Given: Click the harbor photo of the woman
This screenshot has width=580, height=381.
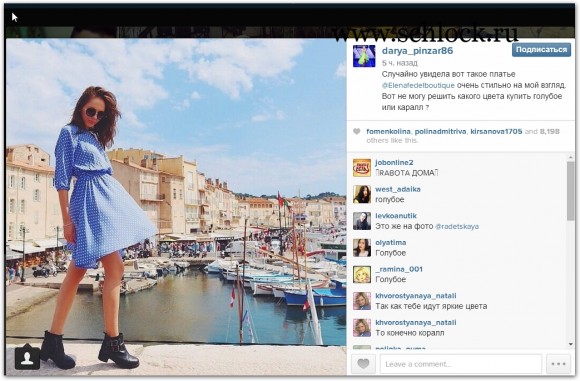Looking at the screenshot, I should pos(176,207).
